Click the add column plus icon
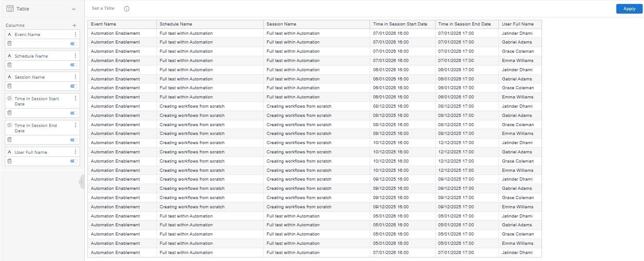644x261 pixels. pyautogui.click(x=74, y=25)
